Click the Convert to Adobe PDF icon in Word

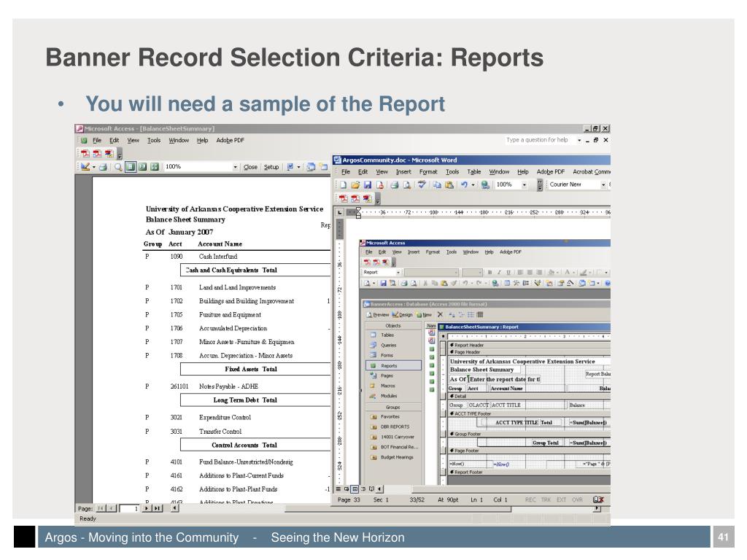pyautogui.click(x=344, y=198)
